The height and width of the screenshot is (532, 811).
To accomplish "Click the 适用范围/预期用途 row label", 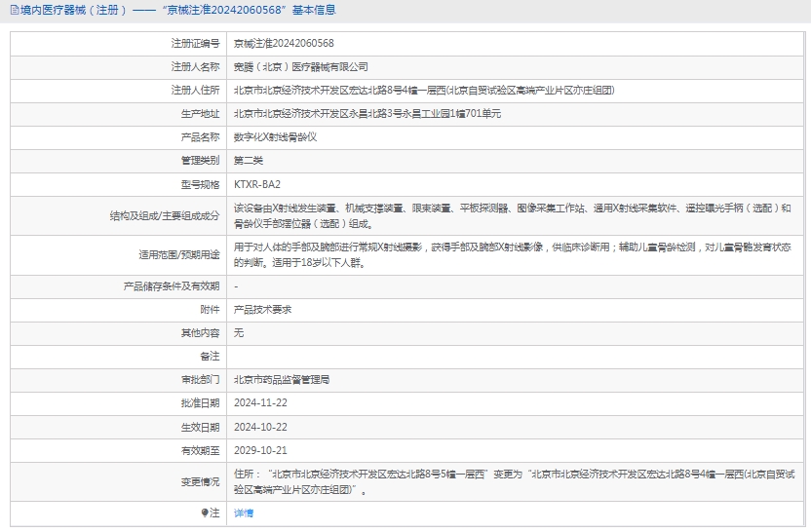I will 179,255.
